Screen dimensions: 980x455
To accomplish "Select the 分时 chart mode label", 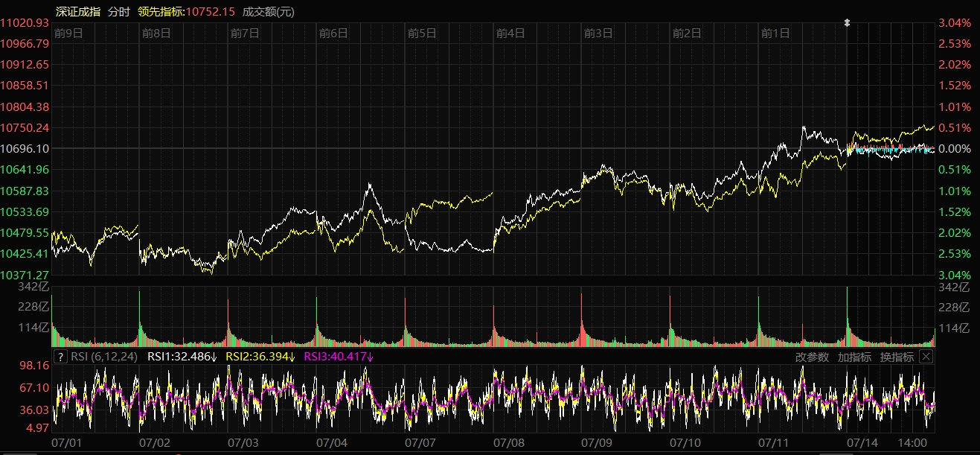I will tap(118, 11).
